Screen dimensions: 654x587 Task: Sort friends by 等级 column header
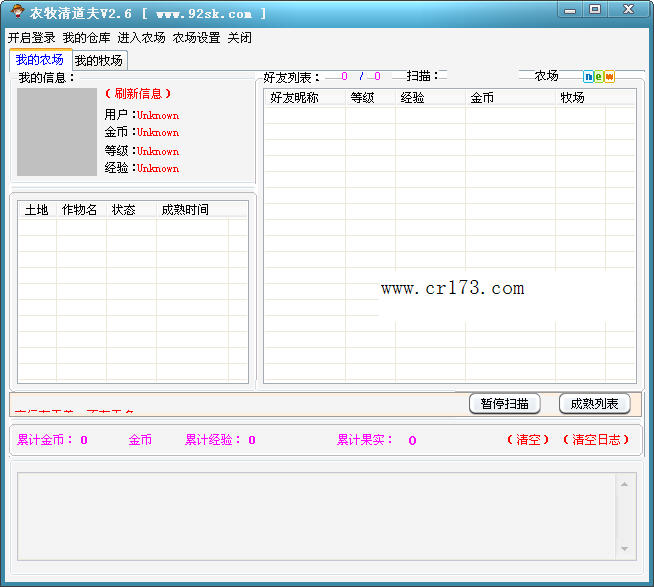370,98
